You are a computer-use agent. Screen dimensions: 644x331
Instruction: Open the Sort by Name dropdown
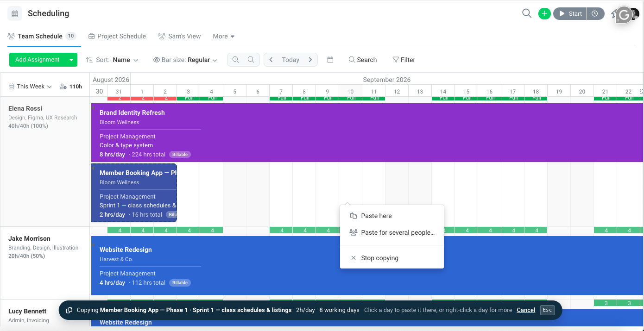(112, 60)
